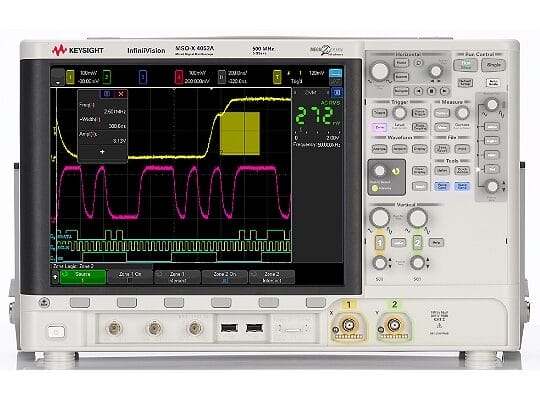Viewport: 540px width, 402px height.
Task: Click the trigger Level knob
Action: tap(399, 113)
